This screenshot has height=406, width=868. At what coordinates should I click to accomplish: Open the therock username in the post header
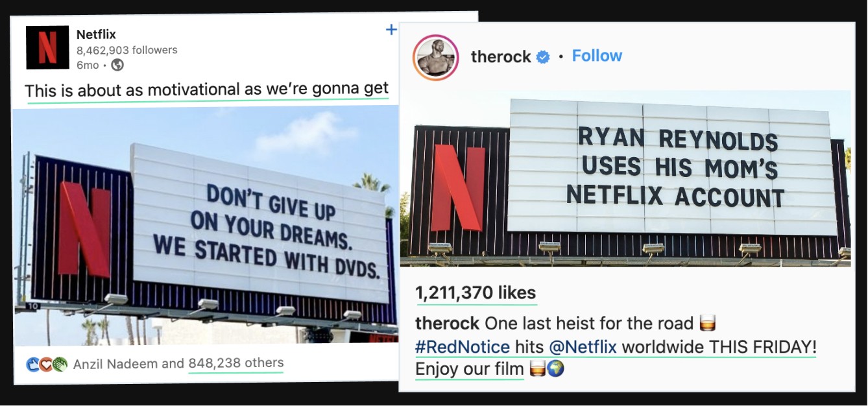coord(501,57)
